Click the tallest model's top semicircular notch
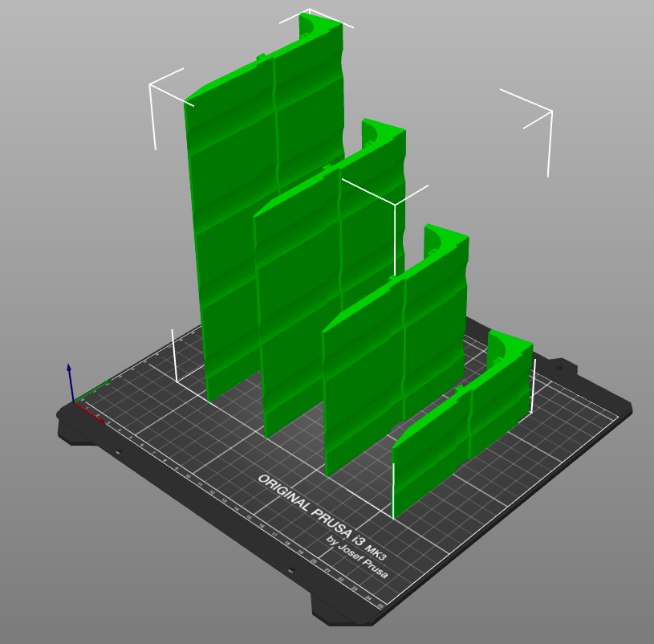This screenshot has width=654, height=644. 310,27
